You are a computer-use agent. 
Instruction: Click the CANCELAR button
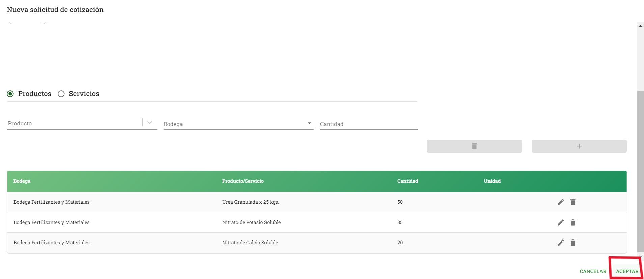593,271
